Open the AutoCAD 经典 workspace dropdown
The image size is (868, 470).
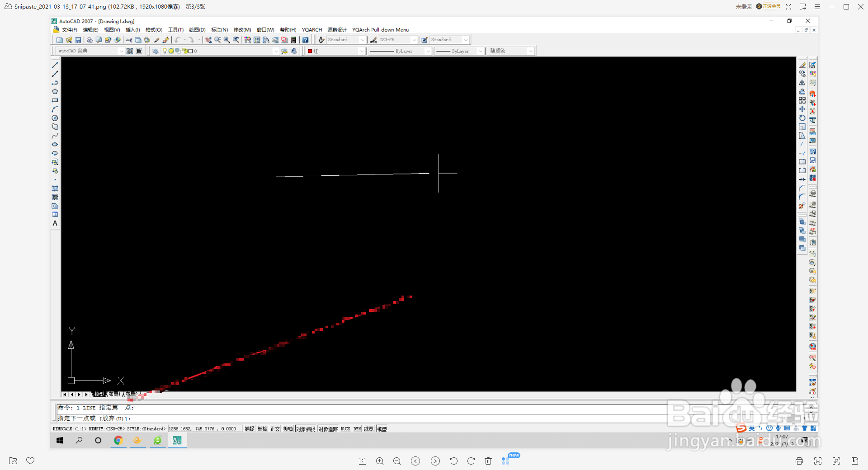121,51
